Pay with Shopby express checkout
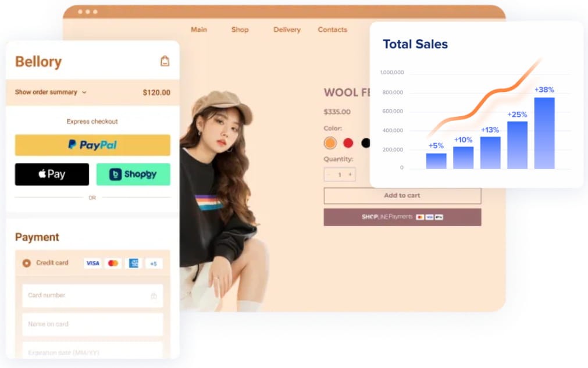Viewport: 588px width, 368px height. pos(133,174)
